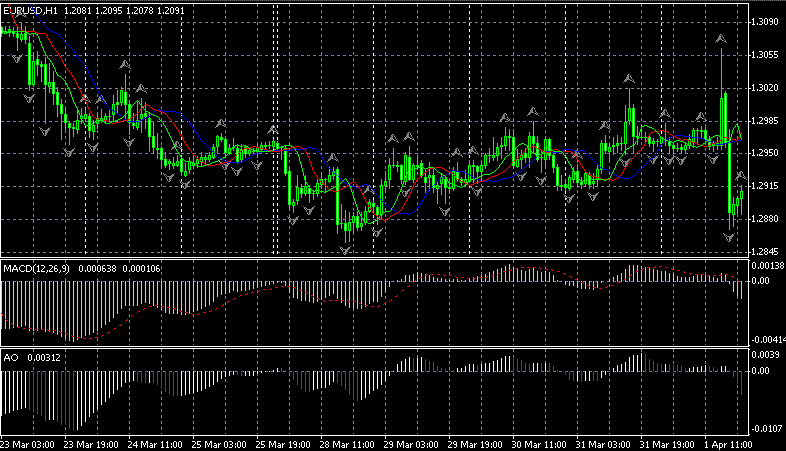Click the 1 Apr 11:00 time label
The height and width of the screenshot is (451, 786).
(x=728, y=445)
